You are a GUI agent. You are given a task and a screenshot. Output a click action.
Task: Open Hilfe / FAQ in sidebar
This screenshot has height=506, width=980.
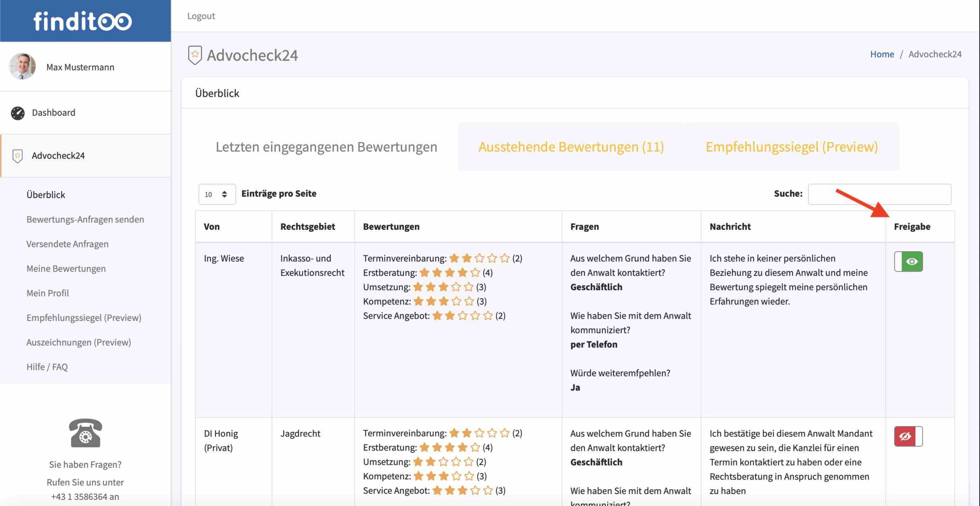coord(47,367)
